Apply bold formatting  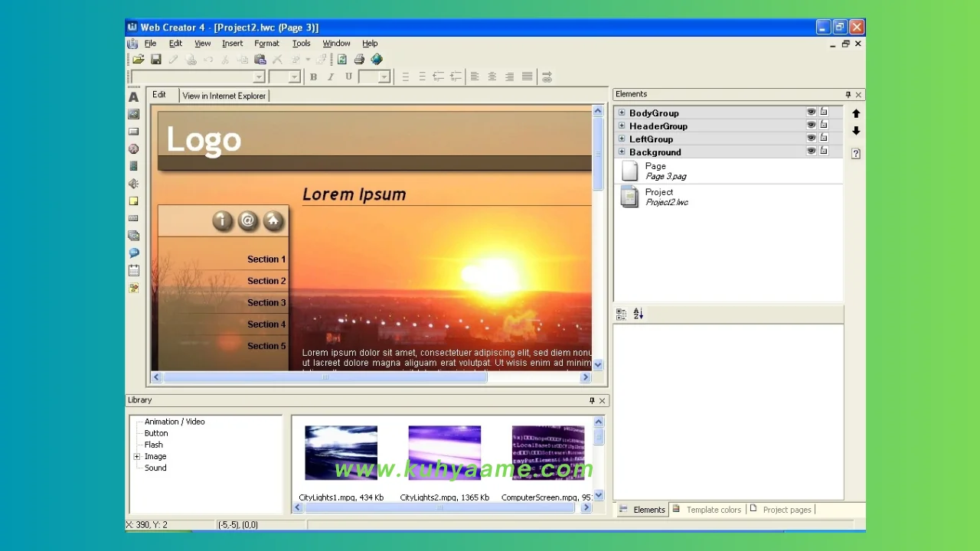tap(313, 77)
